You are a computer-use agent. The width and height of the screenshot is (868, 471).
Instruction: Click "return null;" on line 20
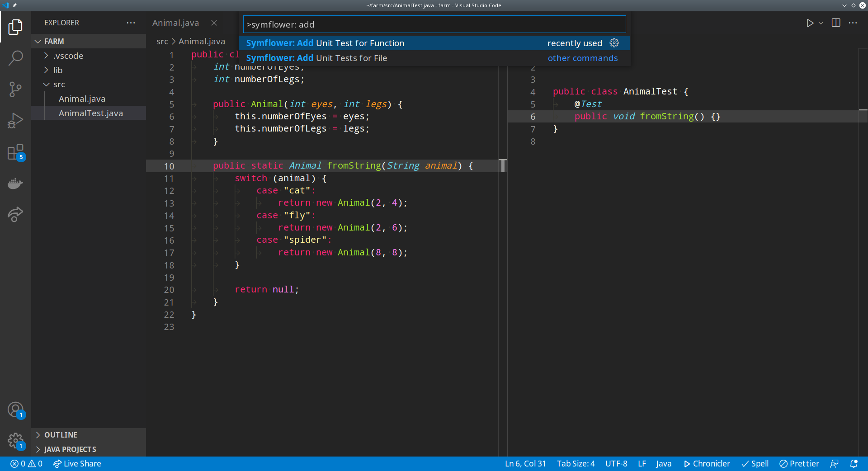click(x=267, y=289)
